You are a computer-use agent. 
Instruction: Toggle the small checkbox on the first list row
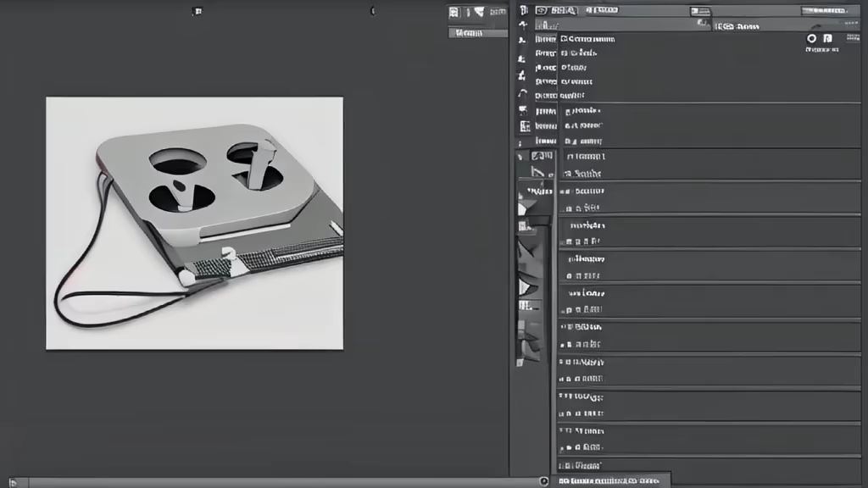tap(564, 39)
